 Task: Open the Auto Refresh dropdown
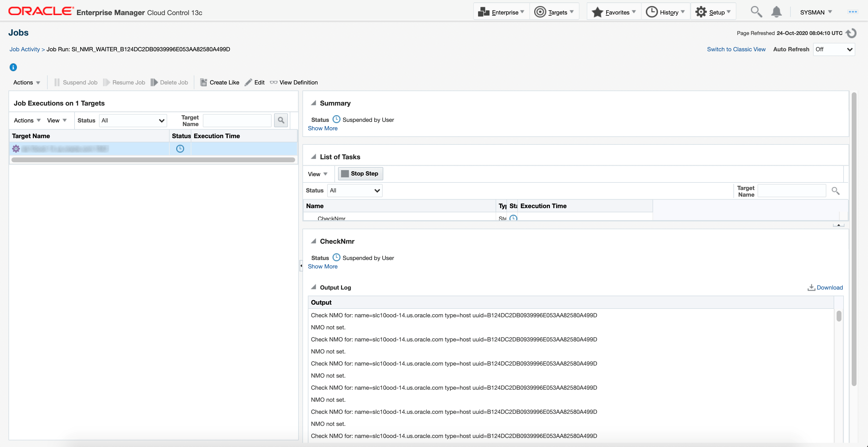pyautogui.click(x=834, y=49)
